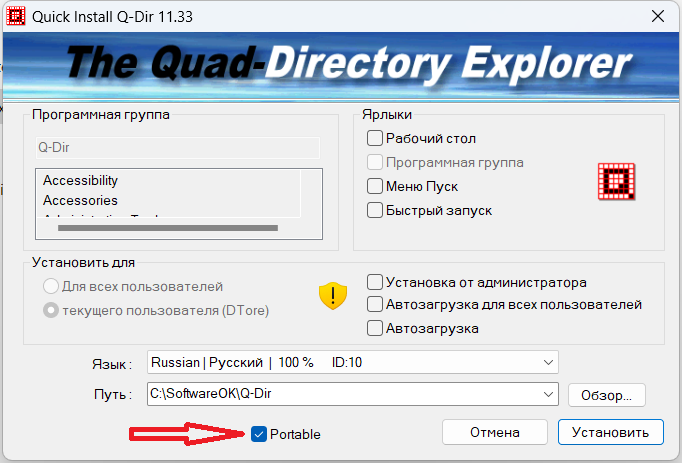Screen dimensions: 682x463
Task: Expand the Путь install path dropdown
Action: point(548,394)
